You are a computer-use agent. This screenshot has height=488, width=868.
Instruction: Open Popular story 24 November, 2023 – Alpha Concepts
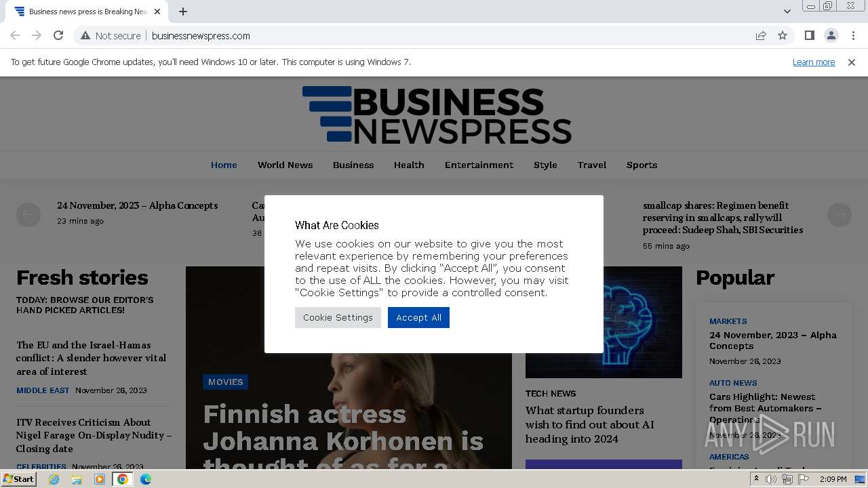[773, 340]
